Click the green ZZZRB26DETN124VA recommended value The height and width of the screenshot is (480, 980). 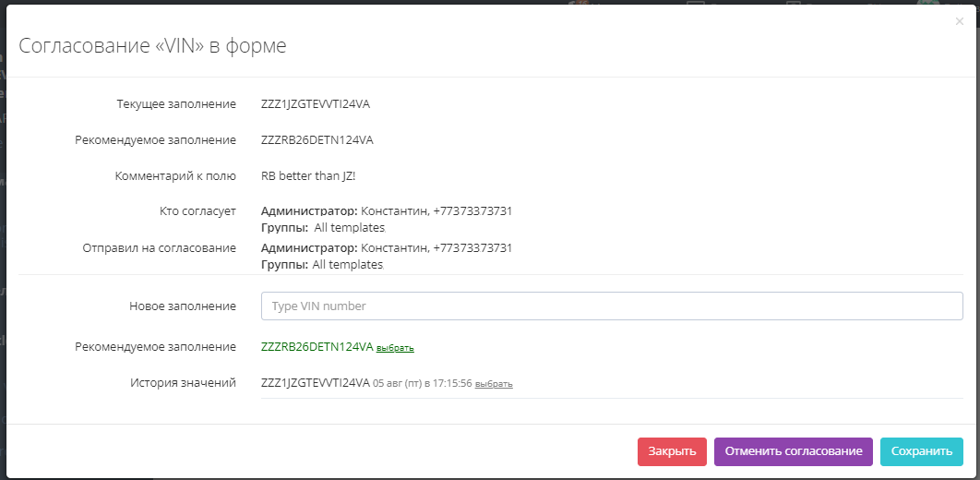point(317,347)
